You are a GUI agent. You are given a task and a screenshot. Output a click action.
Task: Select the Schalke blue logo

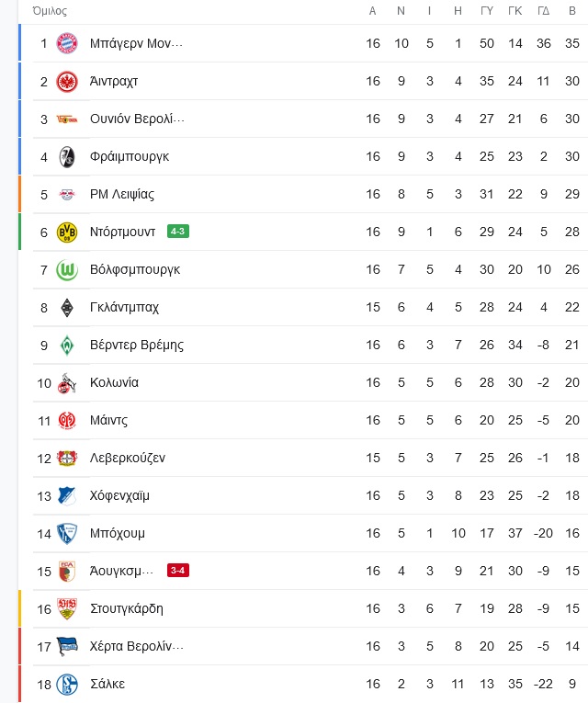click(67, 685)
